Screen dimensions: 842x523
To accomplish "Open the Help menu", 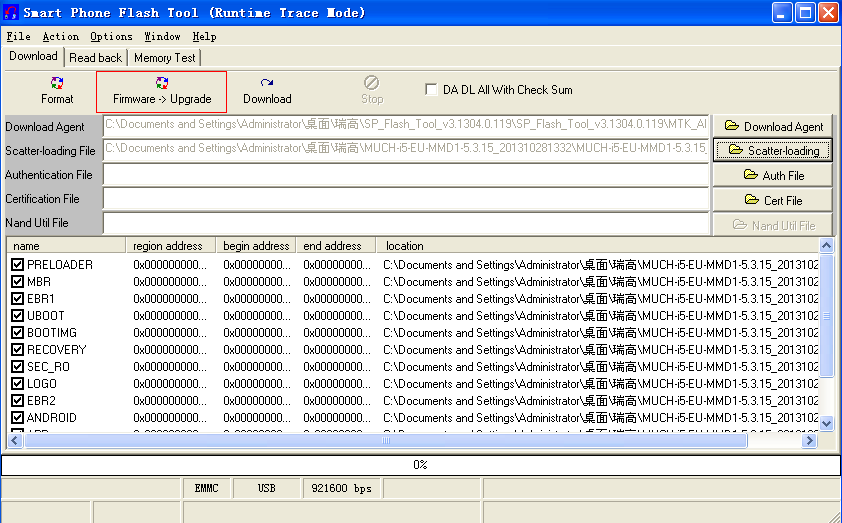I will [204, 37].
